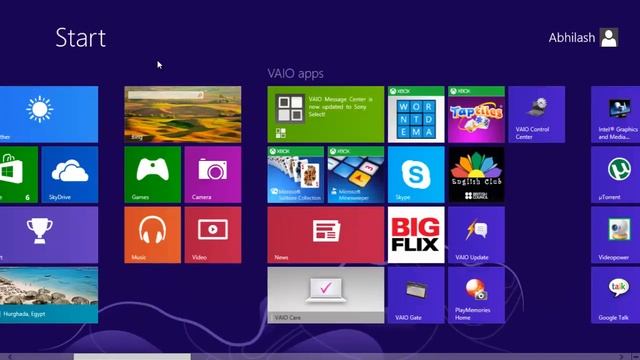Image resolution: width=640 pixels, height=360 pixels.
Task: Open the Windows Store tile
Action: tap(19, 175)
